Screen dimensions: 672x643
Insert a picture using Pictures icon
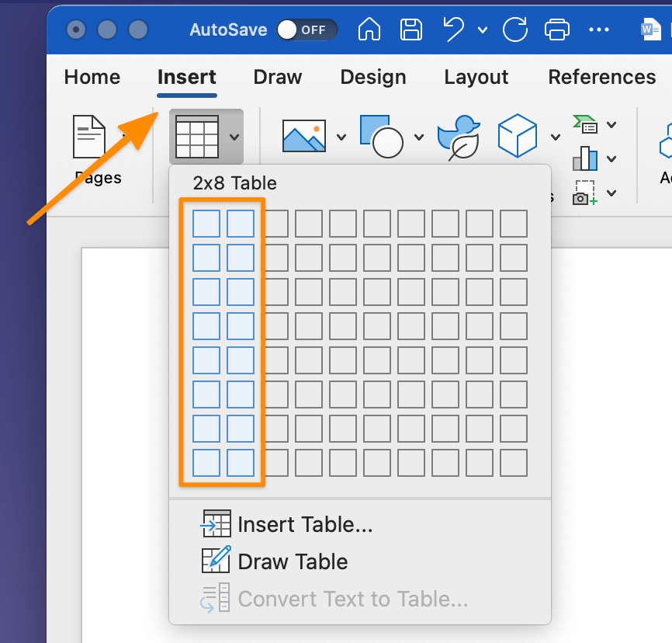coord(304,136)
